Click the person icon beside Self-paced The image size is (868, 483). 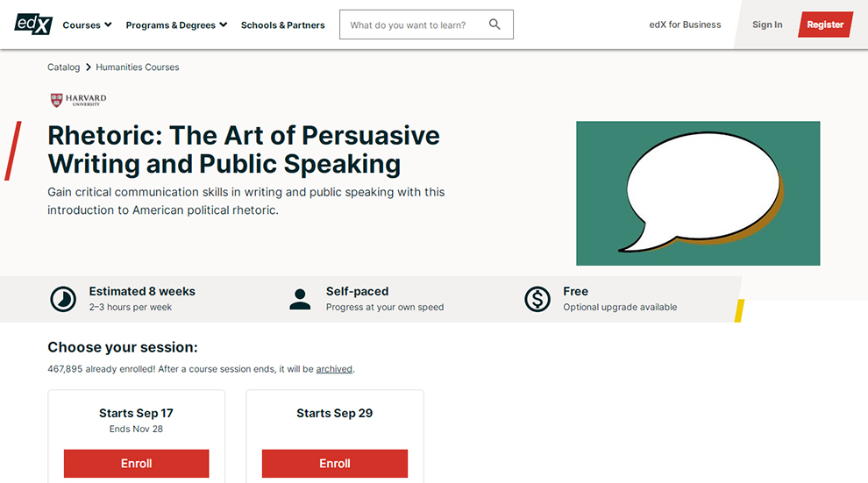300,299
